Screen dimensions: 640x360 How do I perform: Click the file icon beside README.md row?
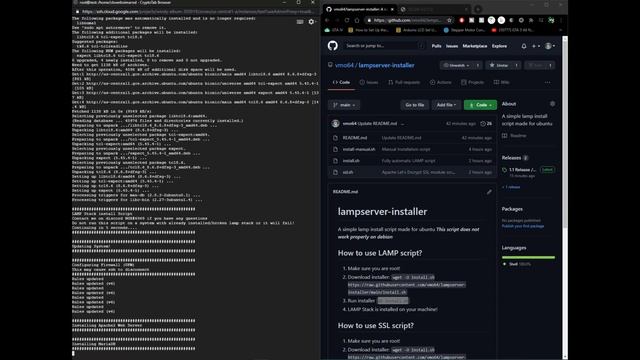click(336, 138)
